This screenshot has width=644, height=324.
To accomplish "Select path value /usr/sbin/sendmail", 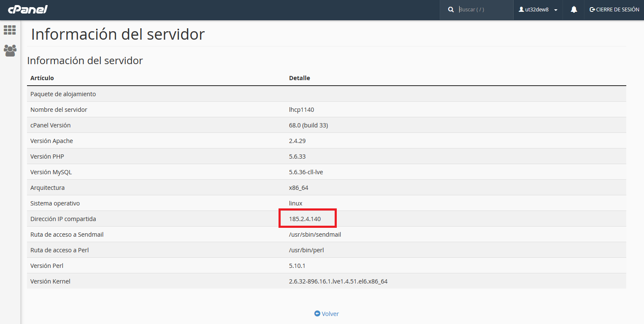I will pyautogui.click(x=315, y=235).
